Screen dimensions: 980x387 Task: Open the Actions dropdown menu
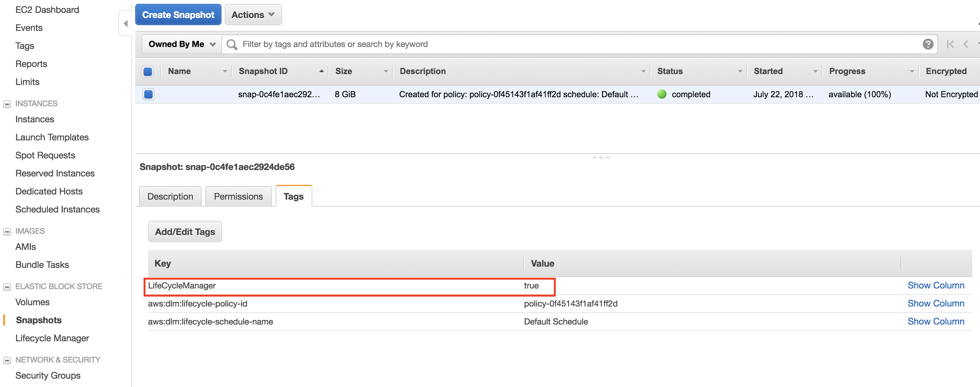pos(253,15)
